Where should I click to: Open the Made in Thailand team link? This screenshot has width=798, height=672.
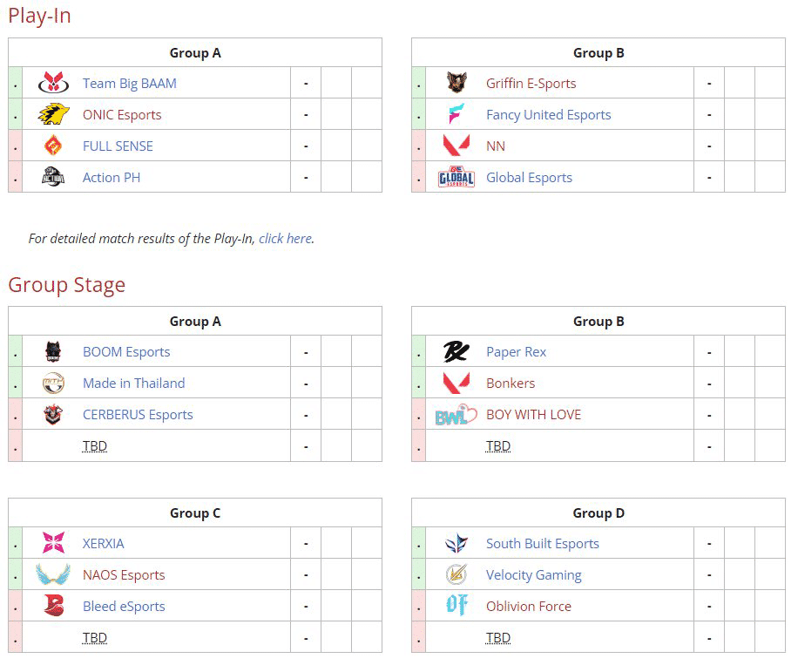point(134,383)
